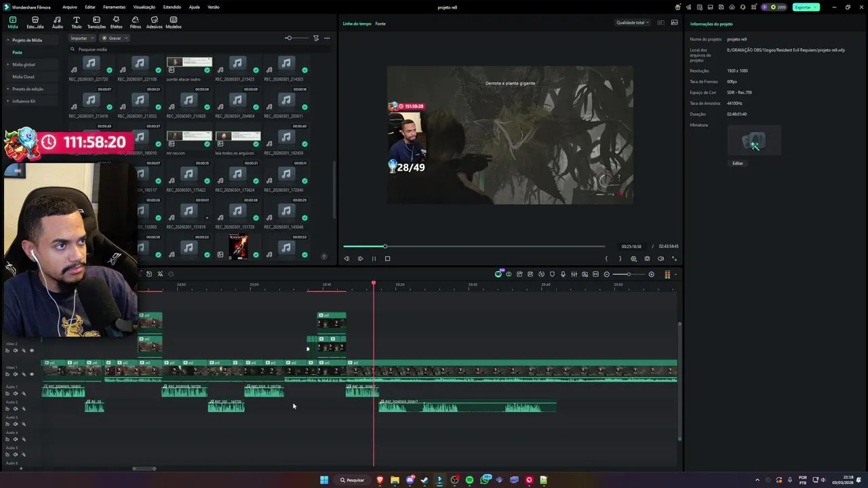Stop the preview playback
868x488 pixels.
[387, 258]
